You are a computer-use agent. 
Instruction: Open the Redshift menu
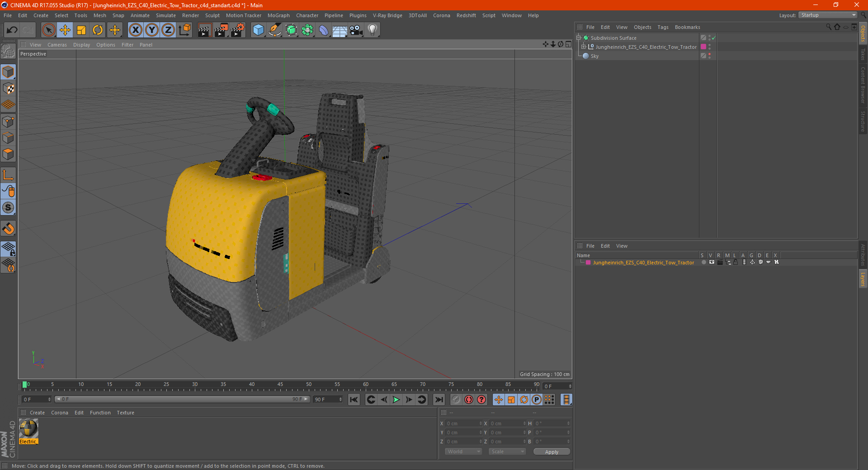pyautogui.click(x=466, y=15)
